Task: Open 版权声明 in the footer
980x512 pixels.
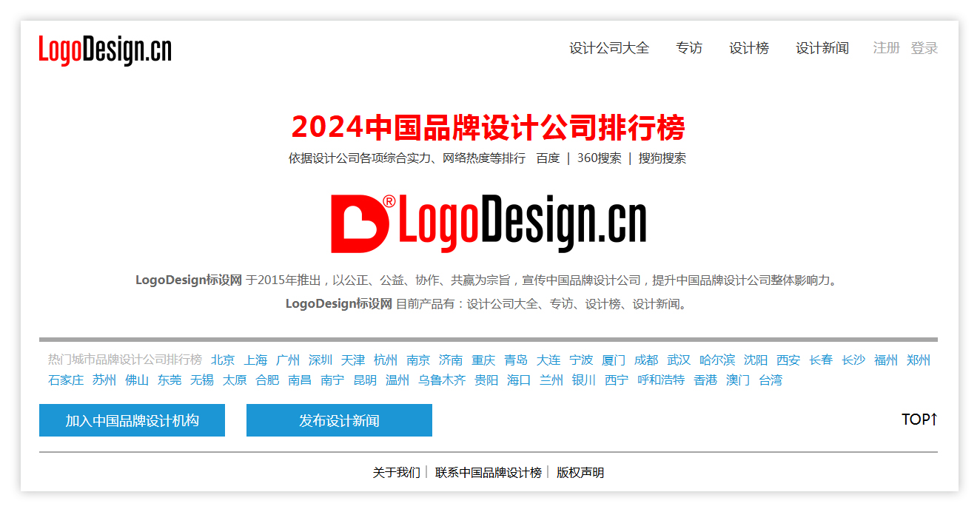Action: pos(580,473)
